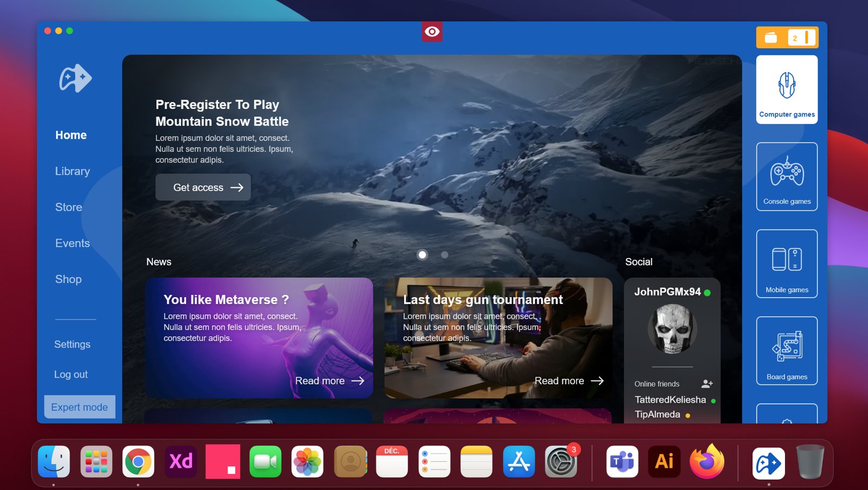Viewport: 868px width, 490px height.
Task: Open the game launcher app in the dock
Action: point(769,463)
